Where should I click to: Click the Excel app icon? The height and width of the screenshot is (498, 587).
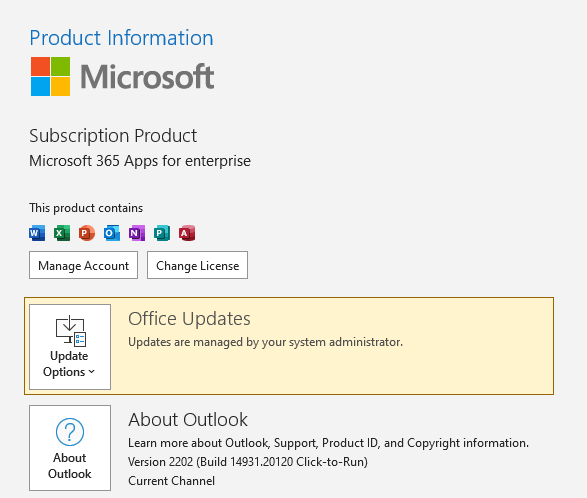click(62, 233)
